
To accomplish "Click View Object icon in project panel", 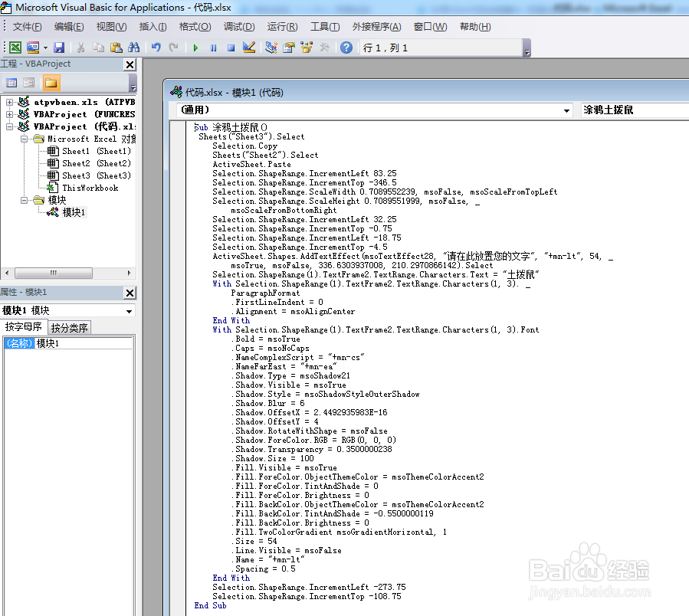I will 29,83.
